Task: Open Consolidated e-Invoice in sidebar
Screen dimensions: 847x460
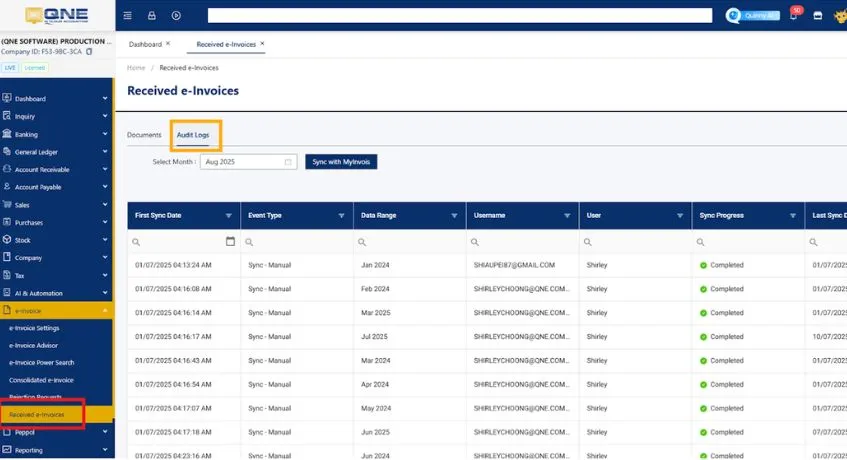Action: (x=41, y=380)
